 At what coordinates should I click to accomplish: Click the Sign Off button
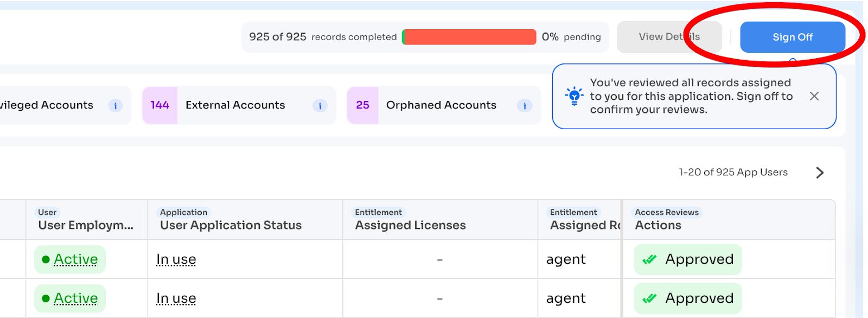coord(792,37)
